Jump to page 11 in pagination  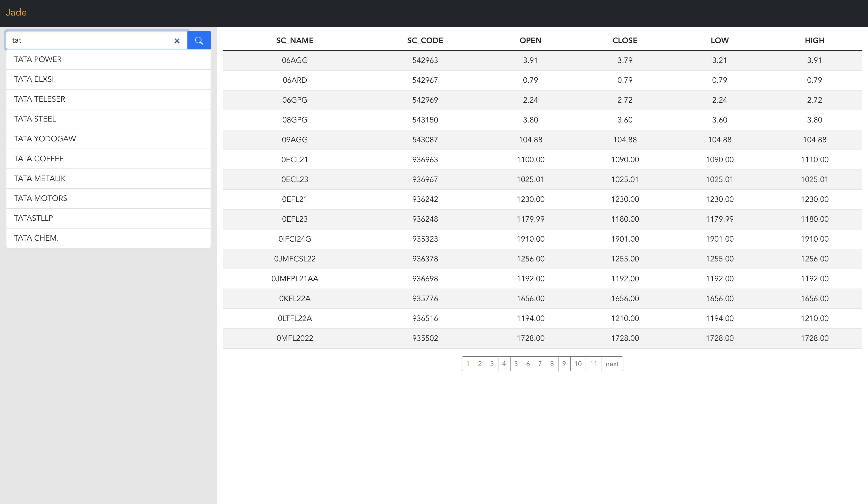pos(593,364)
